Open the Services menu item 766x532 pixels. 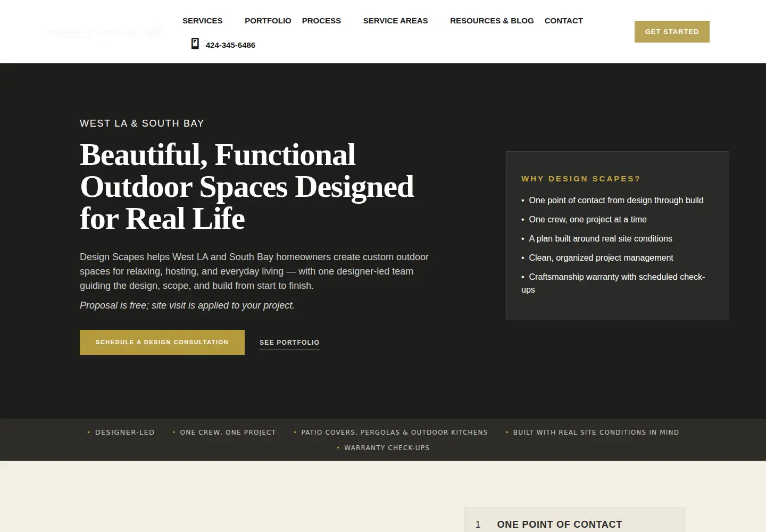tap(203, 21)
